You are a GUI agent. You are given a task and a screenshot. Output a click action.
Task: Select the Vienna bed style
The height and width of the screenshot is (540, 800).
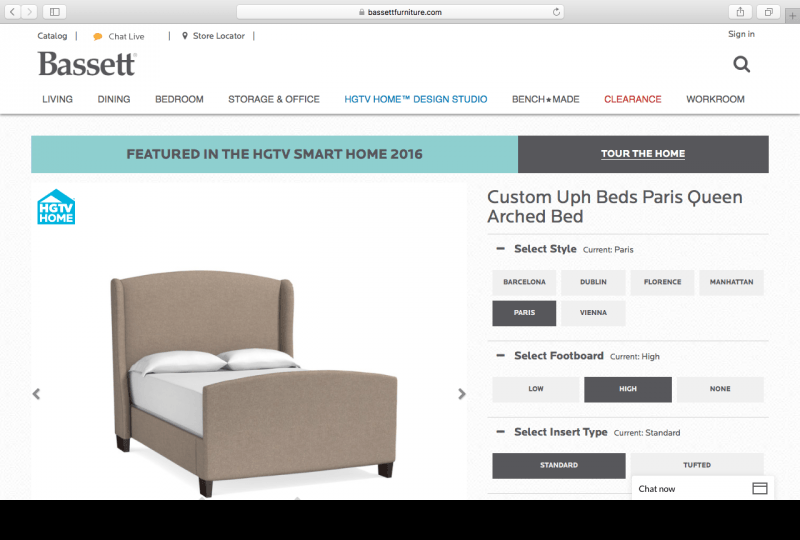[x=593, y=313]
